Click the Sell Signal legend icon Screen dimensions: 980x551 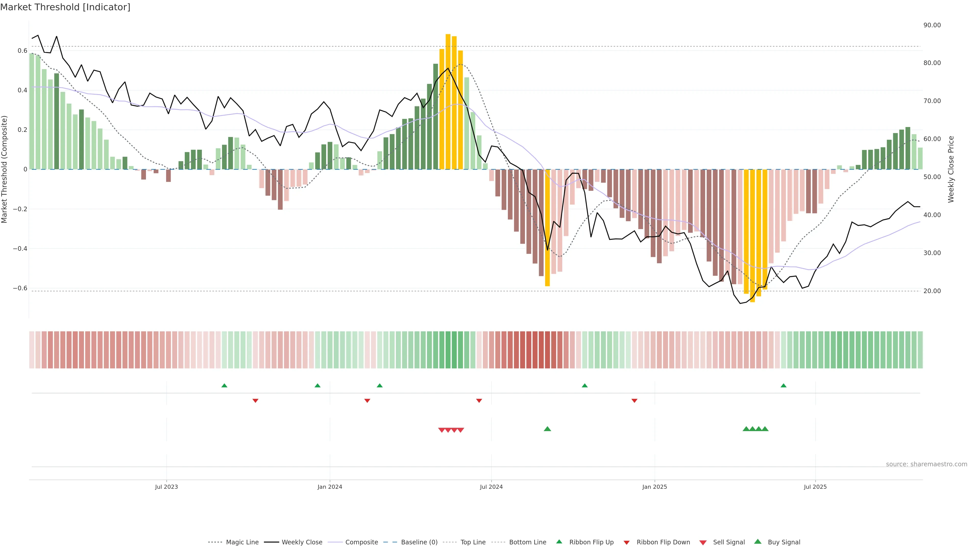click(x=703, y=542)
